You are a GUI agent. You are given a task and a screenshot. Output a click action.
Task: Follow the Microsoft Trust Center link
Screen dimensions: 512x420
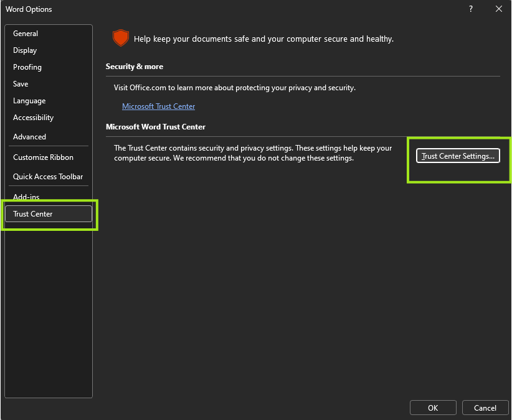(158, 106)
